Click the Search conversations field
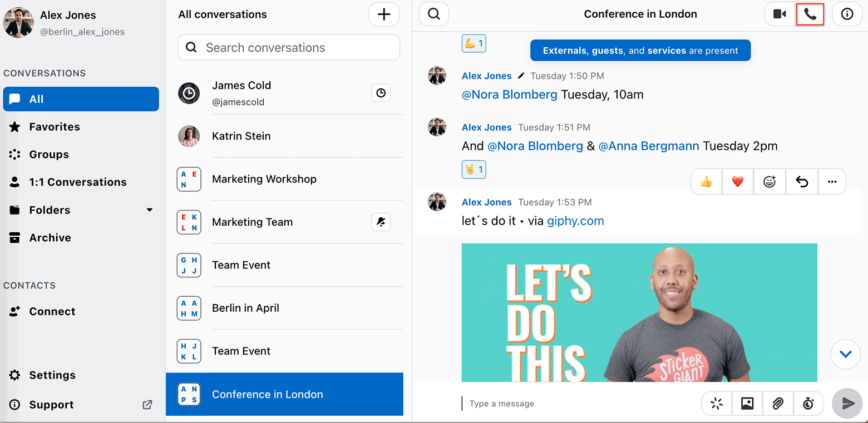Viewport: 868px width, 423px height. [x=289, y=48]
